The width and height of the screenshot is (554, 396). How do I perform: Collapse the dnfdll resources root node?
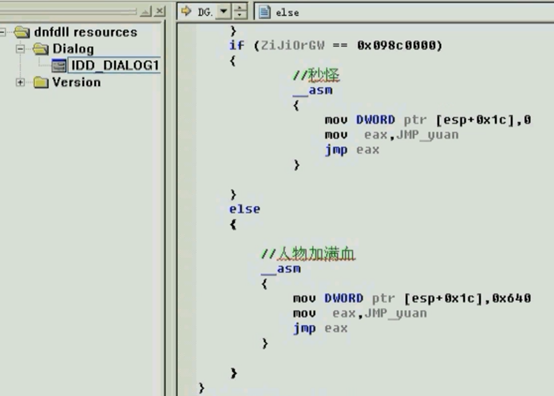2,32
